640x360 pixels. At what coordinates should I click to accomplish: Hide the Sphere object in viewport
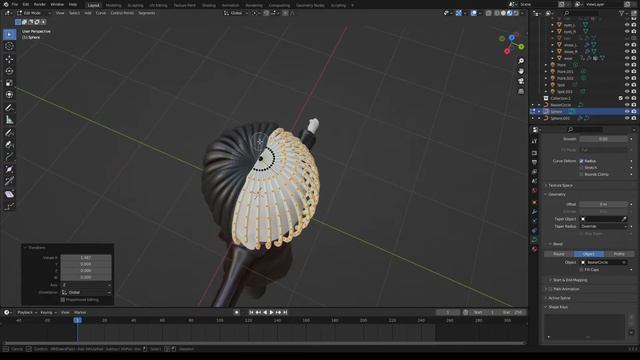click(x=627, y=111)
